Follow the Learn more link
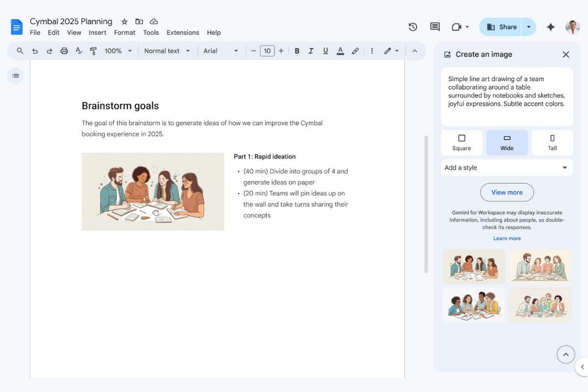Screen dimensions: 588x392 (507, 239)
